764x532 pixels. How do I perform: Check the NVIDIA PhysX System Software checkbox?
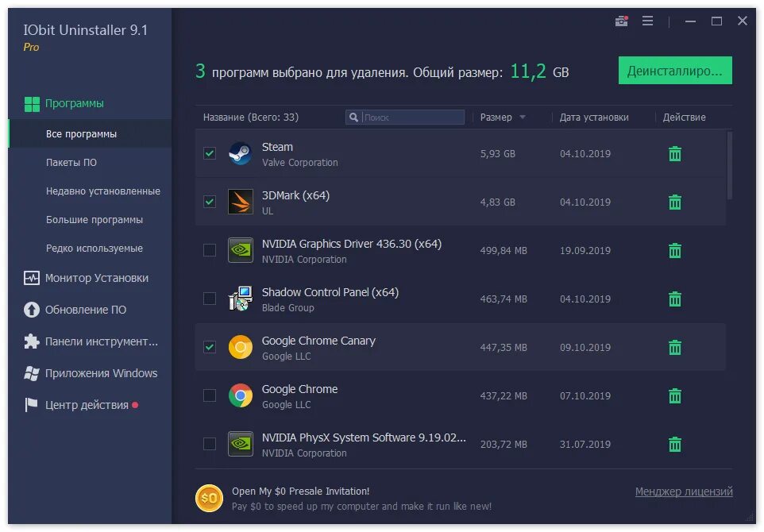[210, 445]
